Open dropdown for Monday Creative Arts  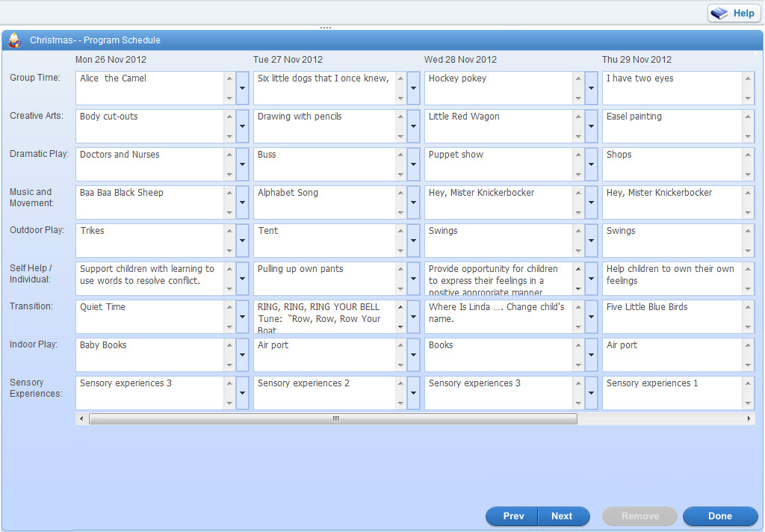[x=243, y=126]
